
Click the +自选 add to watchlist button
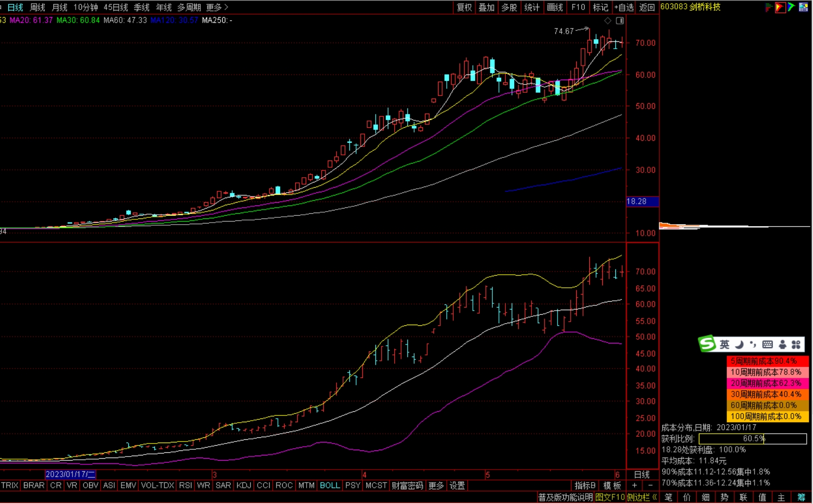[624, 7]
